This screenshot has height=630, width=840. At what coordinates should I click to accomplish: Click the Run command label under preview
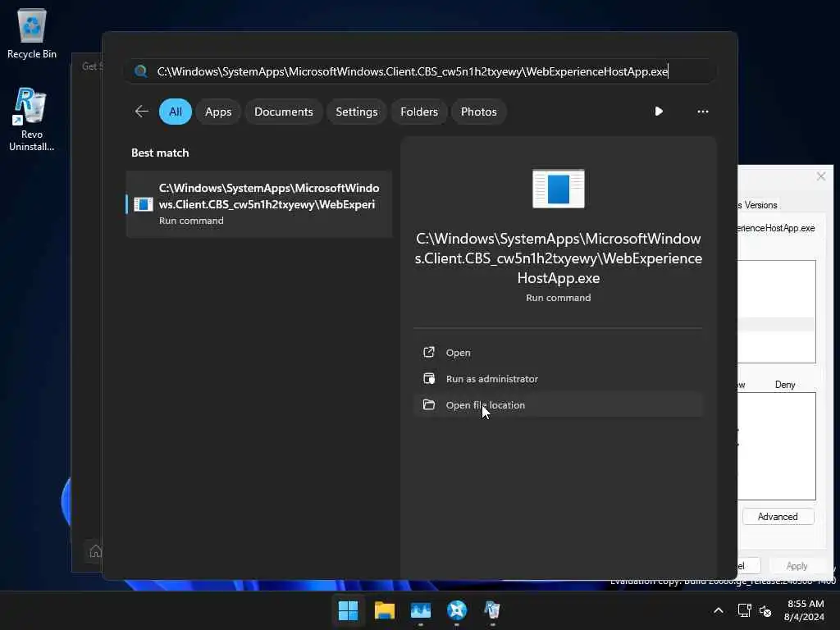coord(558,298)
